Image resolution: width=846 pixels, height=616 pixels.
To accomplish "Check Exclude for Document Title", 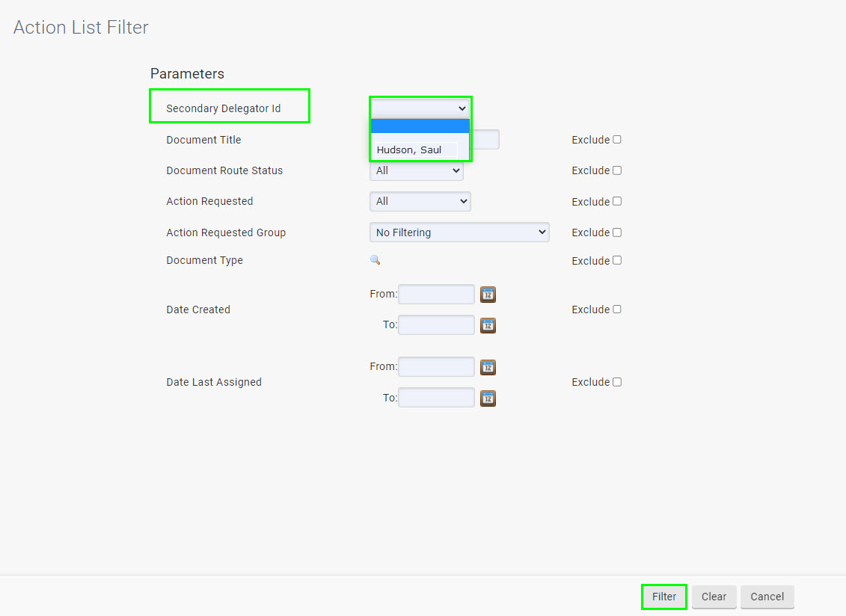I will 617,140.
